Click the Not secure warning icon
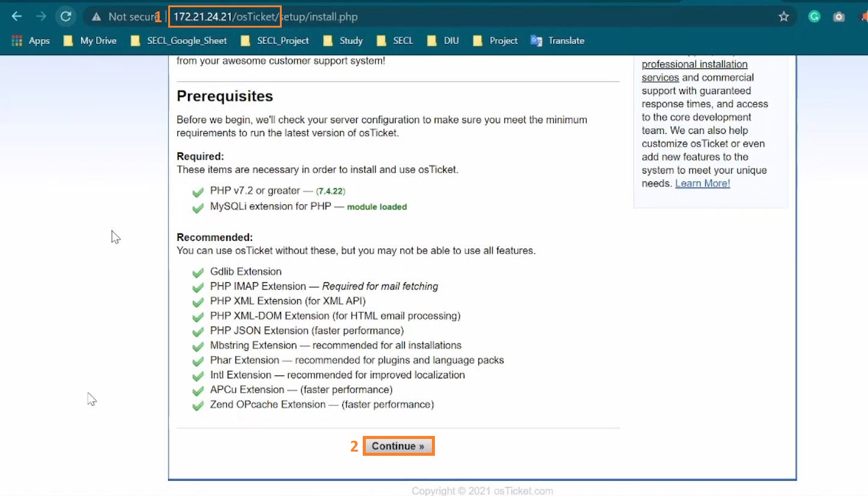 pyautogui.click(x=96, y=17)
